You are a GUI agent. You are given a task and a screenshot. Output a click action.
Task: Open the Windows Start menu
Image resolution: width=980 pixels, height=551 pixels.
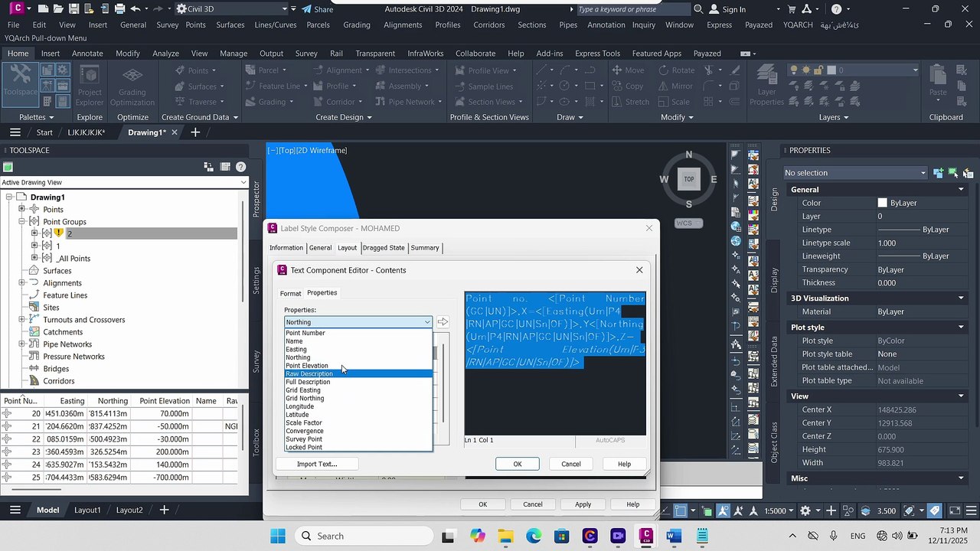tap(277, 536)
